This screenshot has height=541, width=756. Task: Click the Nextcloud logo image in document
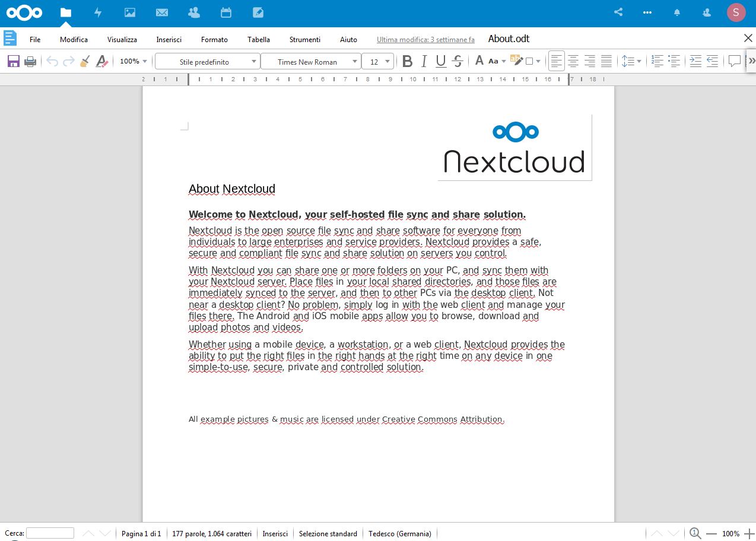[514, 148]
